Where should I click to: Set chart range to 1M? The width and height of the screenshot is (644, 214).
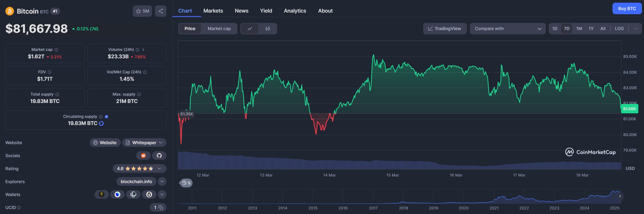coord(579,29)
